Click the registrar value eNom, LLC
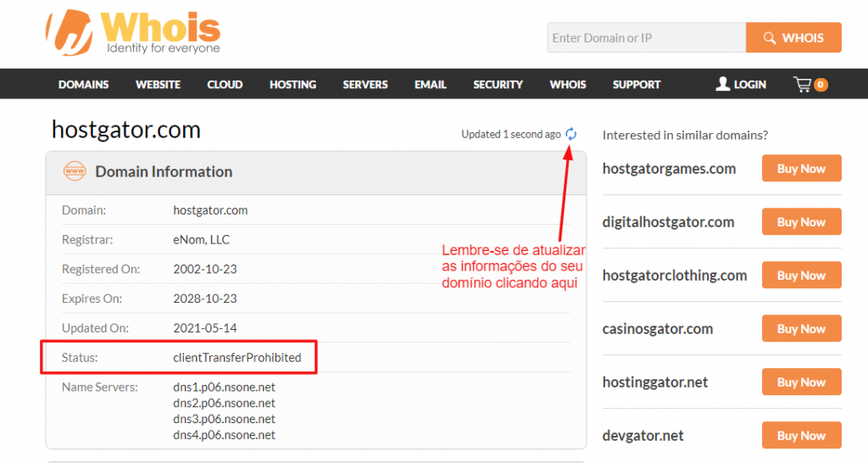 click(202, 240)
